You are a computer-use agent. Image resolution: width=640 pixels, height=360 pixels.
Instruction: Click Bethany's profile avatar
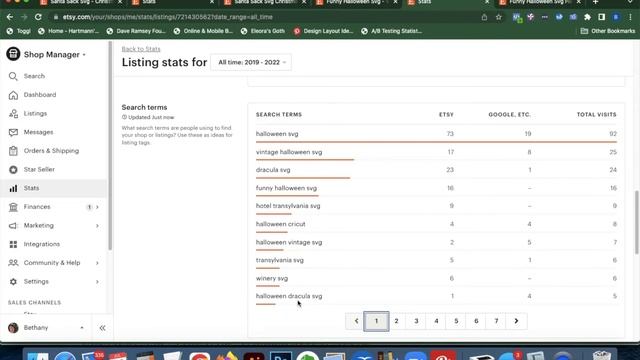point(13,328)
